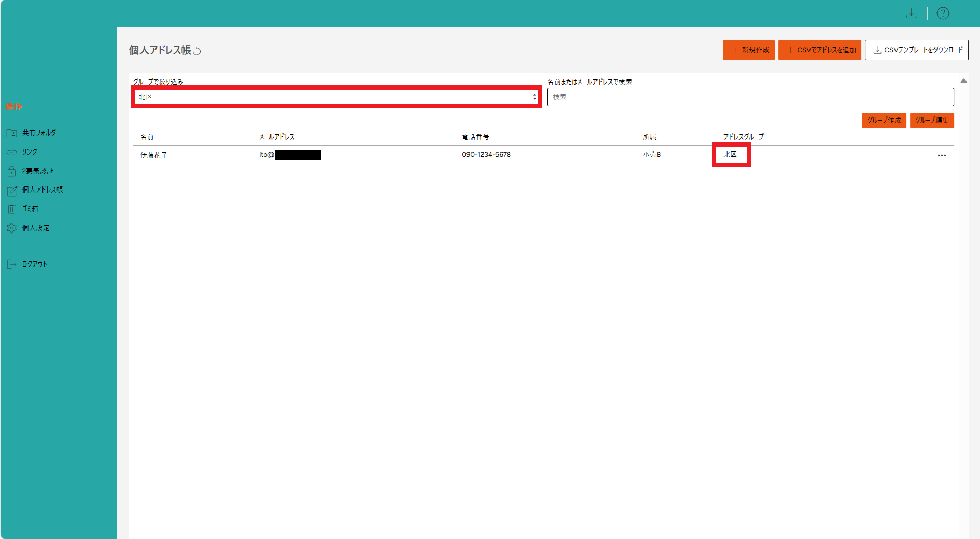Viewport: 980px width, 539px height.
Task: Click the scrollbar up arrow
Action: coord(963,81)
